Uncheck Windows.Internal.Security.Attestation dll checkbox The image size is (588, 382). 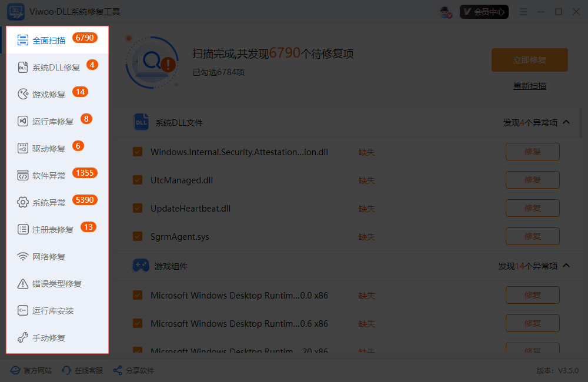[138, 152]
